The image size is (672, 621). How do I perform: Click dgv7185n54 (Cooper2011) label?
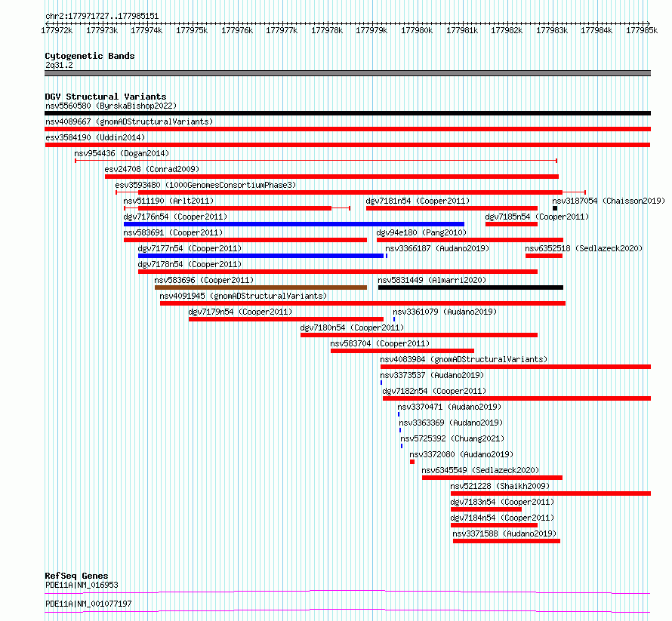(x=537, y=217)
